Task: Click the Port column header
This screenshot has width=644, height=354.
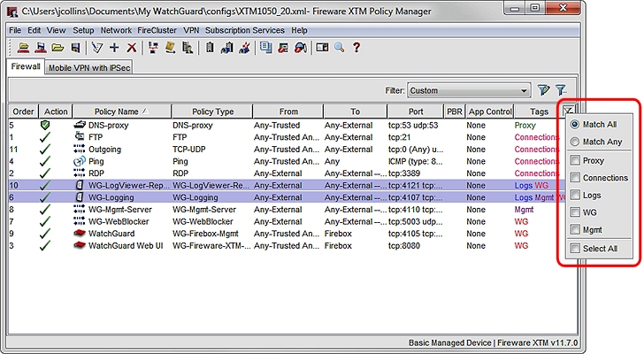Action: pyautogui.click(x=416, y=112)
